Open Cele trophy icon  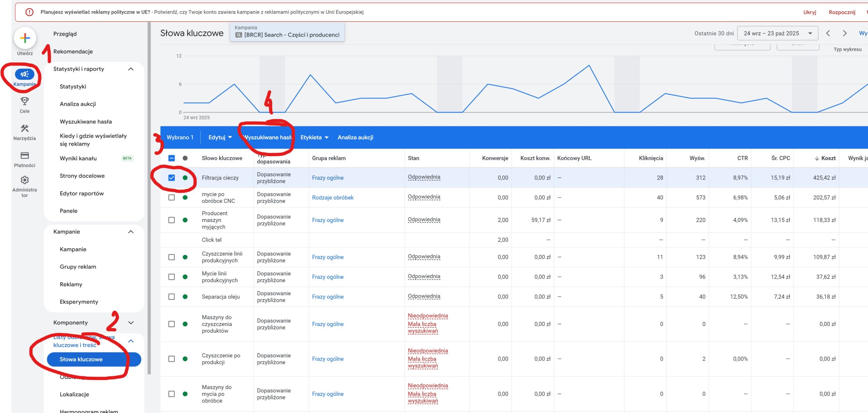pos(24,101)
